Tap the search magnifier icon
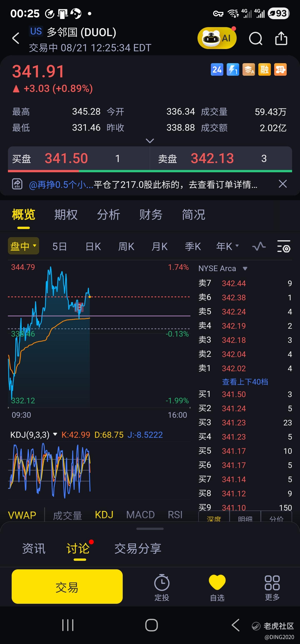Viewport: 300px width, 644px height. (256, 39)
